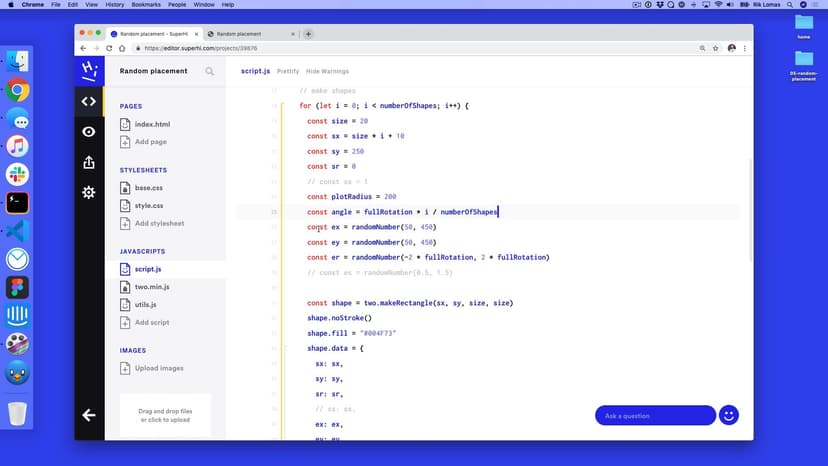
Task: Click the search magnifier beside Random placement
Action: [209, 71]
